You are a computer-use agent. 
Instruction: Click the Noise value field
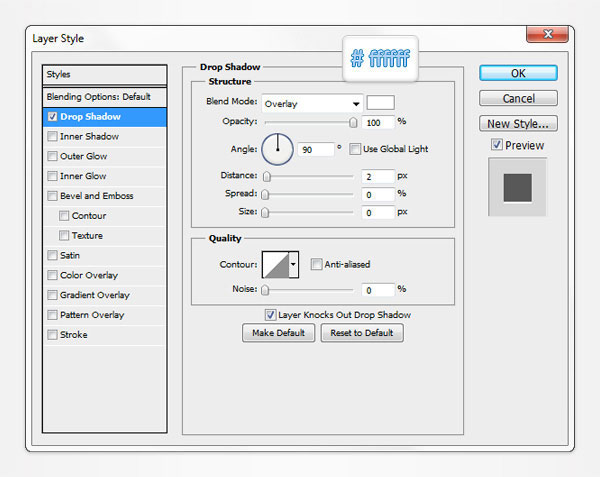click(378, 290)
